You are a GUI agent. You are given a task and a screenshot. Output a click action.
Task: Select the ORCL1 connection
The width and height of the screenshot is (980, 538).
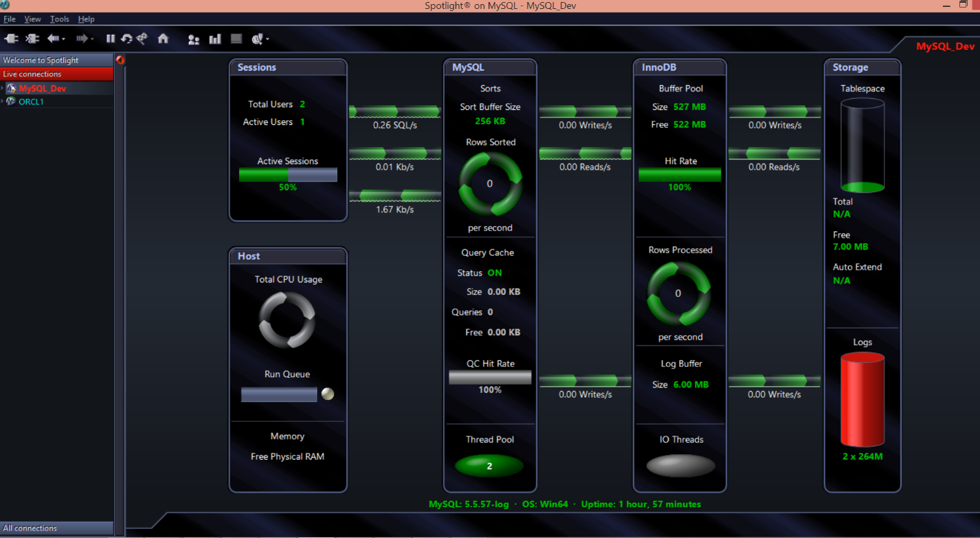31,102
